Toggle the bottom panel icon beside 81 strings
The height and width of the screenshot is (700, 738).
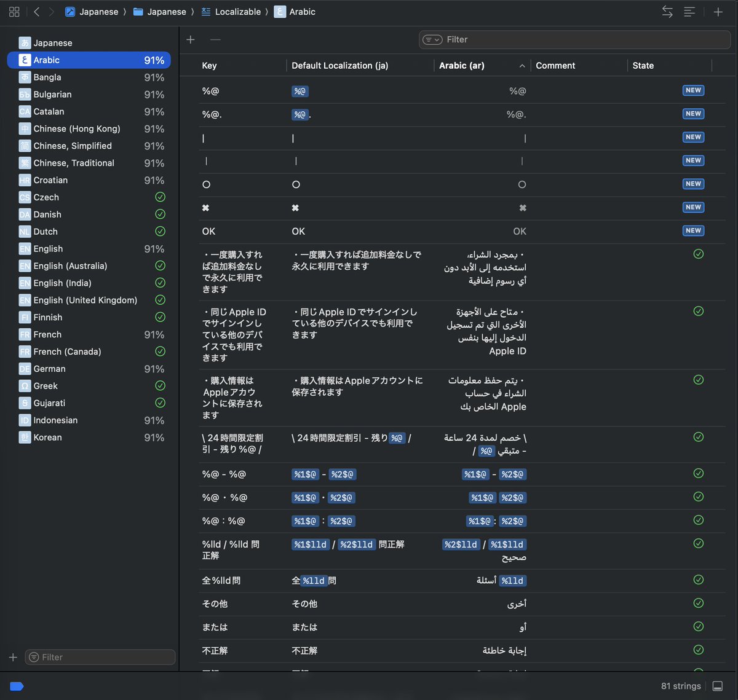[x=718, y=686]
